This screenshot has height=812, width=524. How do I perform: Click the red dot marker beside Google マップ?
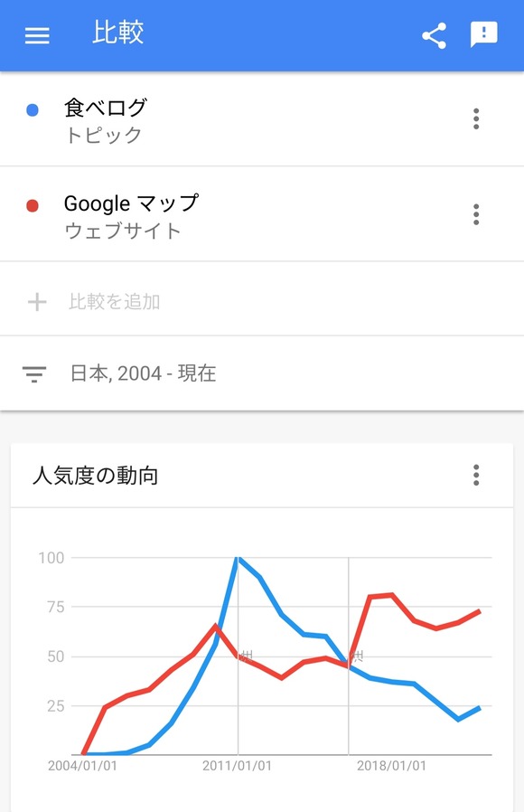34,204
